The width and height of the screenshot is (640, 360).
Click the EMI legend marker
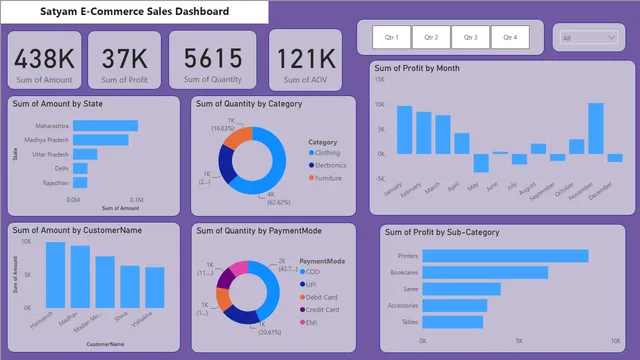click(x=302, y=322)
